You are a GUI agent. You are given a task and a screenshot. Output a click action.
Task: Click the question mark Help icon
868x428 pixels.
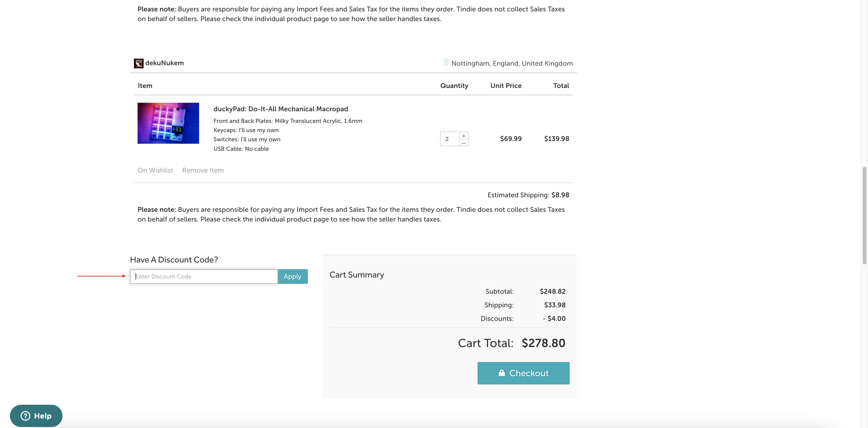coord(25,416)
